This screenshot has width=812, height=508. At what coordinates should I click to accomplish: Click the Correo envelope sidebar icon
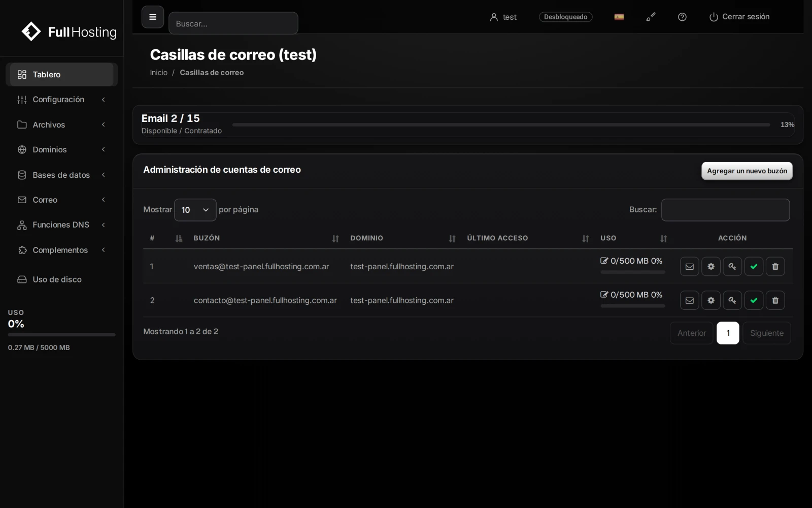(x=22, y=200)
